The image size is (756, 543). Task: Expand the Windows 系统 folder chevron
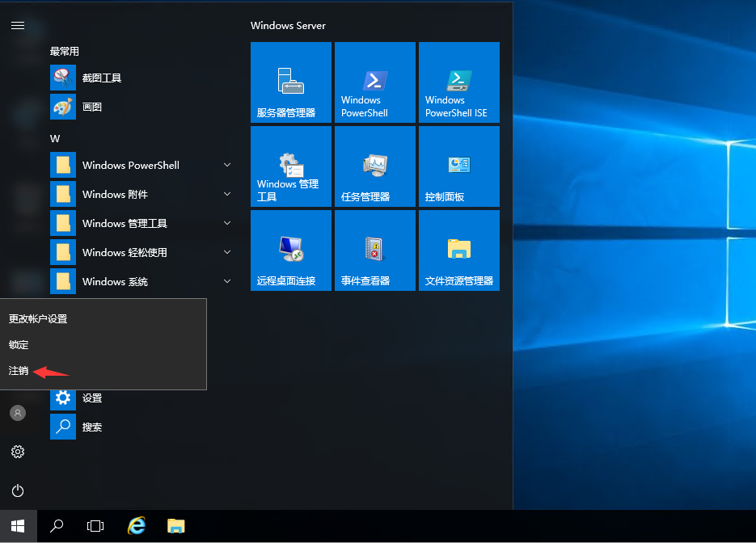(227, 281)
